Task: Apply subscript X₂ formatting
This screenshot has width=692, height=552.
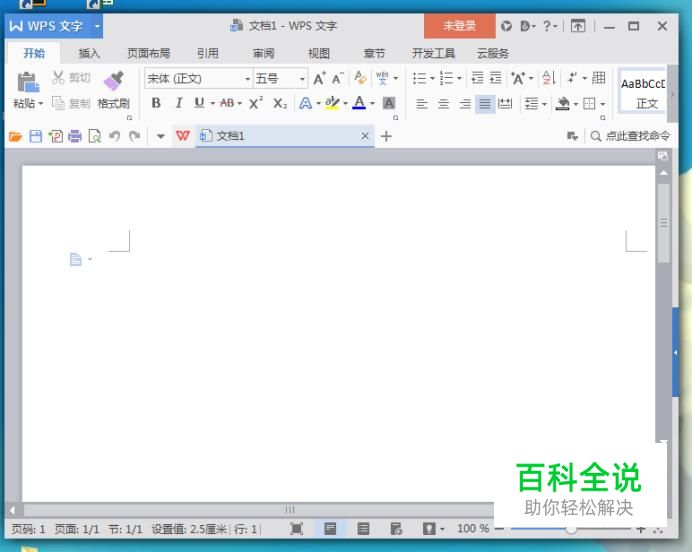Action: 280,103
